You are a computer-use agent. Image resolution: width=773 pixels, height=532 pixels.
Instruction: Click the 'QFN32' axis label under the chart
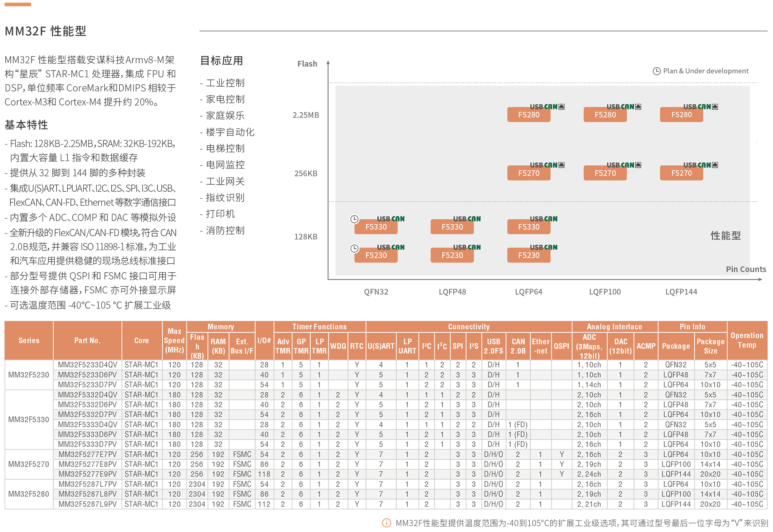click(376, 292)
